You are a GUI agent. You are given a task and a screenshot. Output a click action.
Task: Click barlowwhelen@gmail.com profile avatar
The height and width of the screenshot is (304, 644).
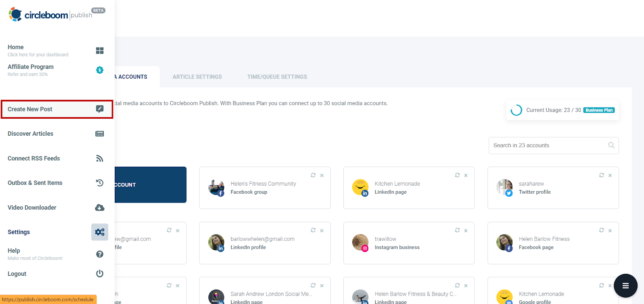pos(216,243)
